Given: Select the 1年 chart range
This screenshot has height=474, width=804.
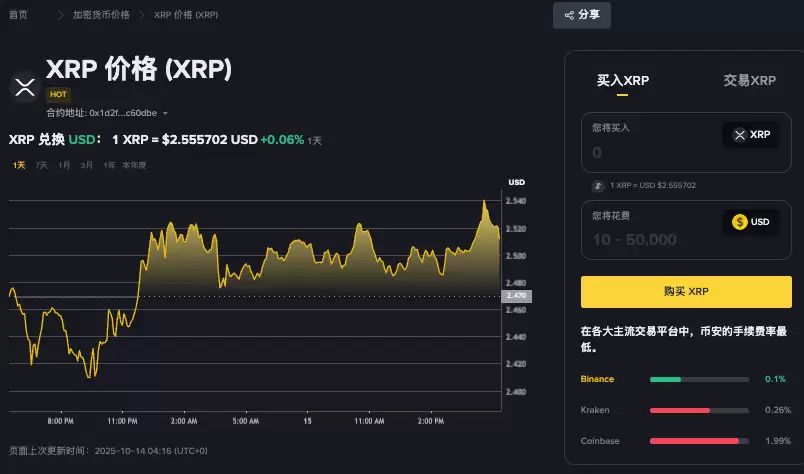Looking at the screenshot, I should pyautogui.click(x=109, y=165).
